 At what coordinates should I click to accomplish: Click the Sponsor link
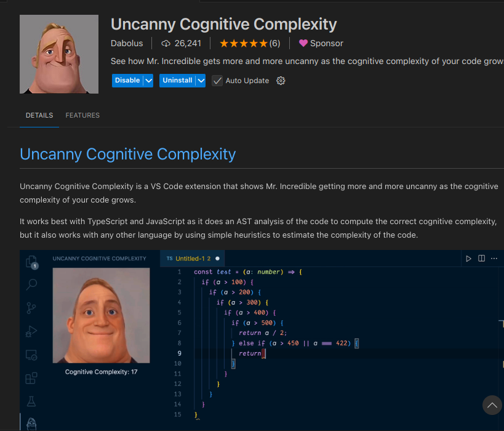(327, 44)
